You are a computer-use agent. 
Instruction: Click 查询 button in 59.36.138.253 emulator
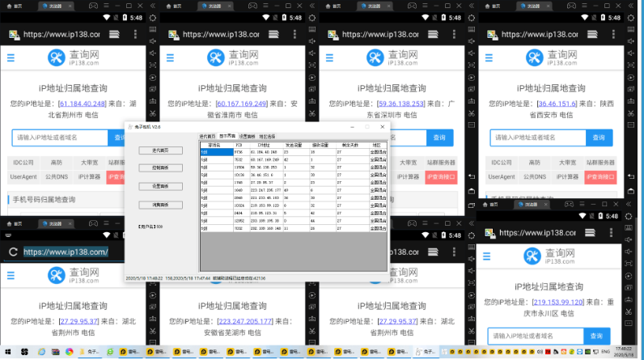pos(439,138)
